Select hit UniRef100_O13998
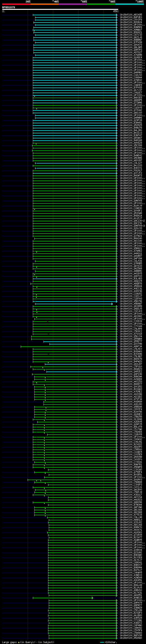 point(131,419)
